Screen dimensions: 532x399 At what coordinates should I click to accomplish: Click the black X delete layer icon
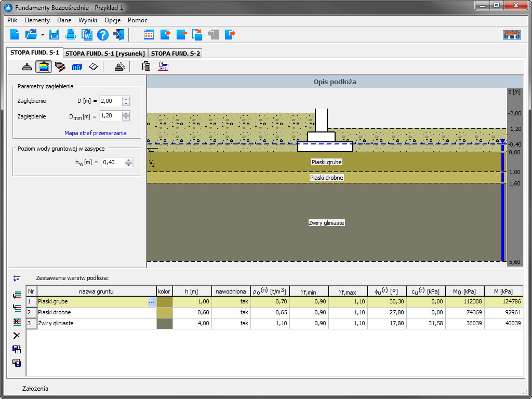[17, 336]
